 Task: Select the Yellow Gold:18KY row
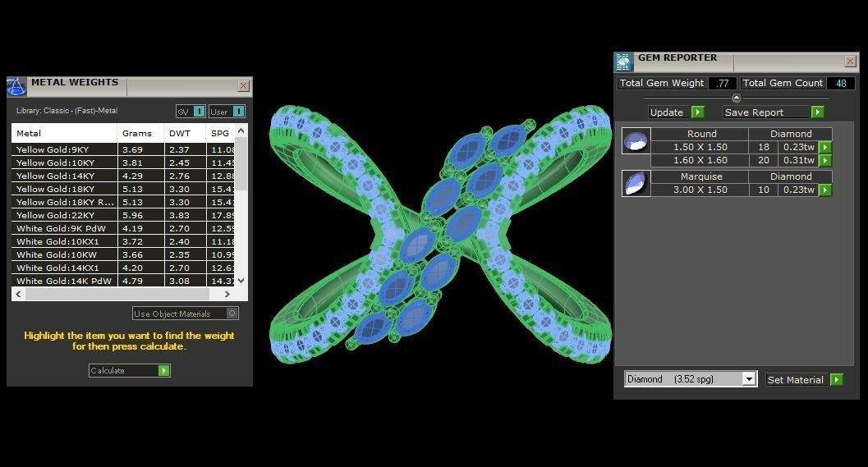(123, 190)
